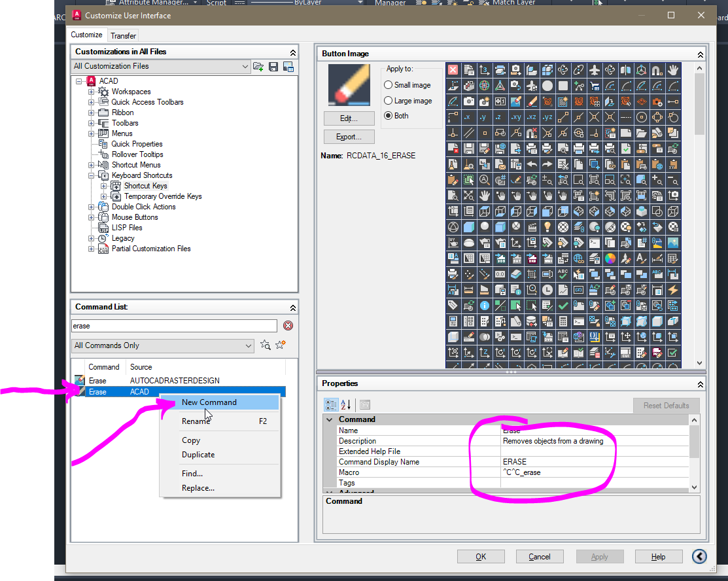Select the Erase AUTOCADRASTERDESIGN command row
Image resolution: width=728 pixels, height=581 pixels.
point(179,380)
